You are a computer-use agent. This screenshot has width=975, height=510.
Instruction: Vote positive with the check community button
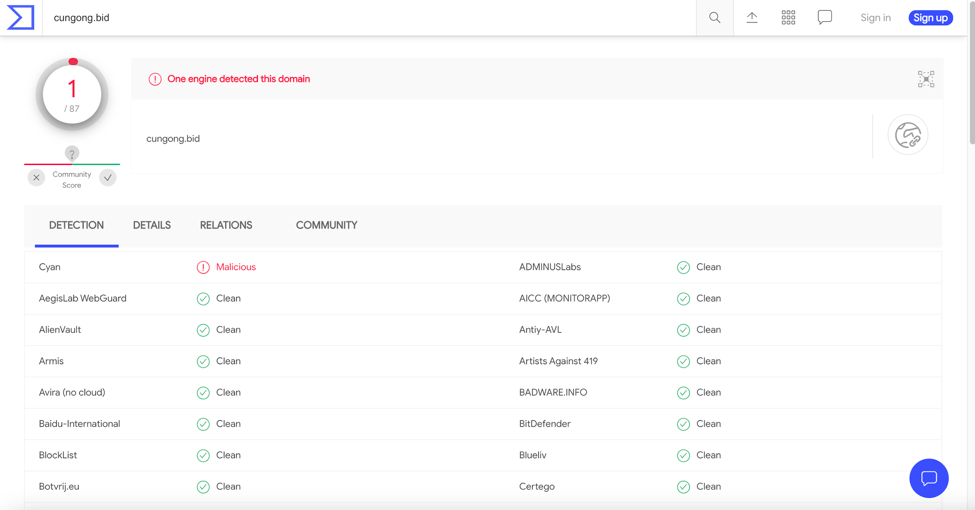(108, 178)
